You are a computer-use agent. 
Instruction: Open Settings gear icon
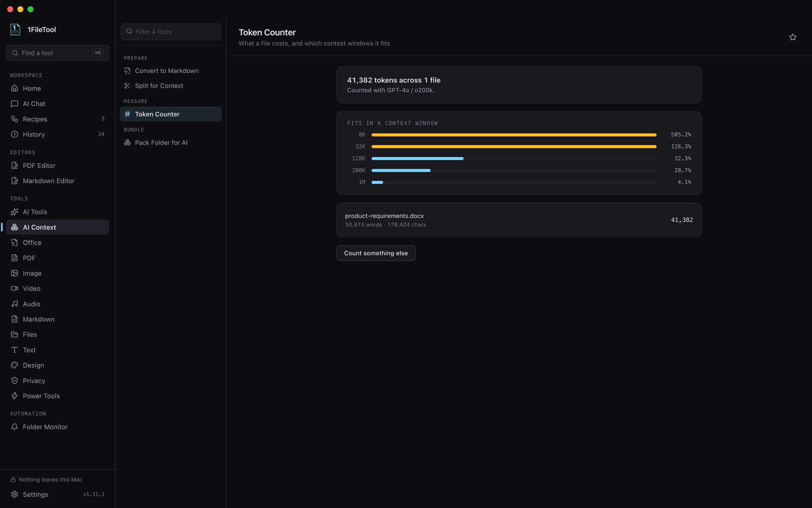(15, 494)
